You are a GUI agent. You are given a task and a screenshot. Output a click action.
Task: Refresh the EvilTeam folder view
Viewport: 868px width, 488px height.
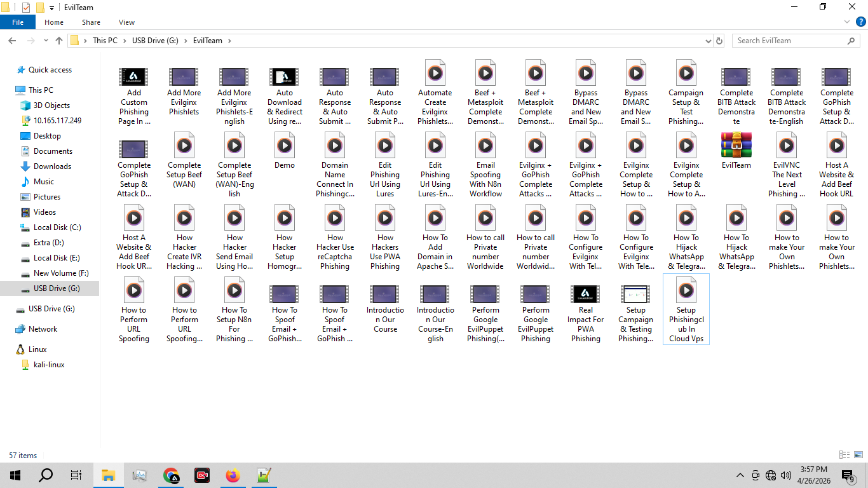click(719, 41)
